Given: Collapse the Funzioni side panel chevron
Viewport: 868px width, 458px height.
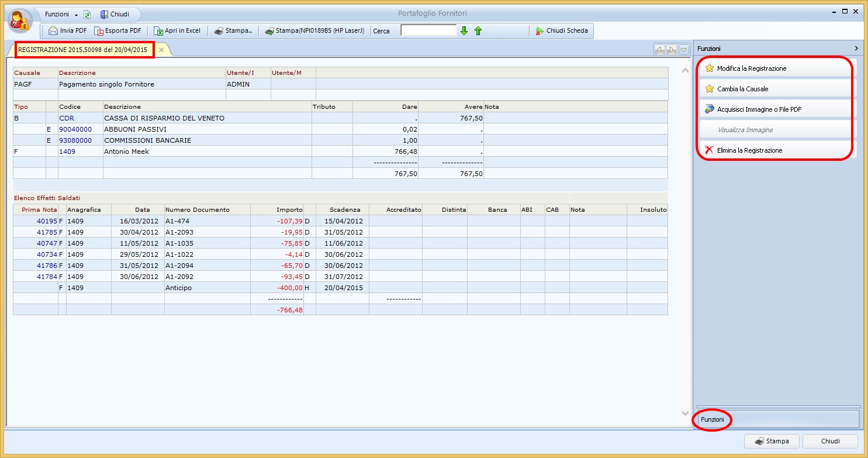Looking at the screenshot, I should pos(856,49).
